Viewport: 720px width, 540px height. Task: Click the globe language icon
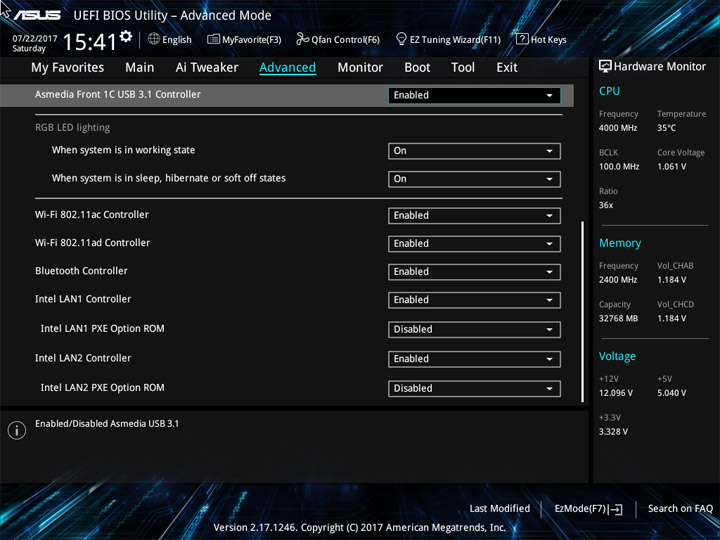[154, 39]
